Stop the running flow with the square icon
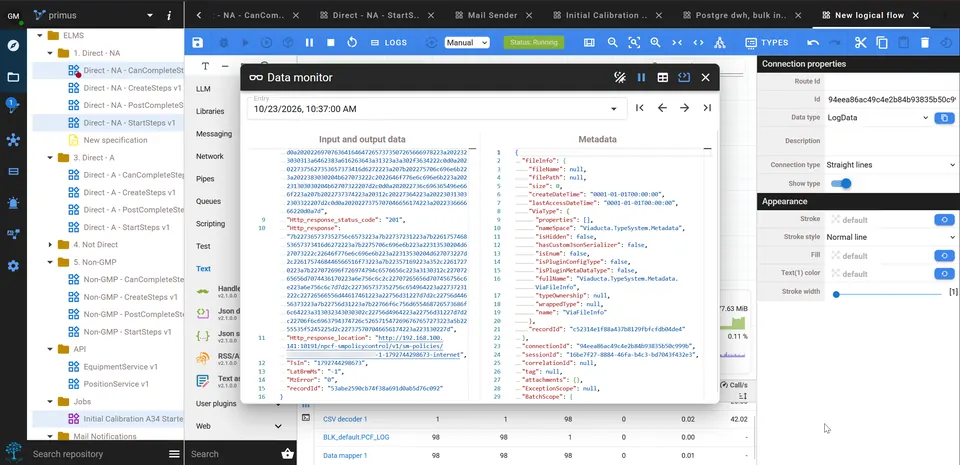Viewport: 960px width, 465px height. [331, 42]
